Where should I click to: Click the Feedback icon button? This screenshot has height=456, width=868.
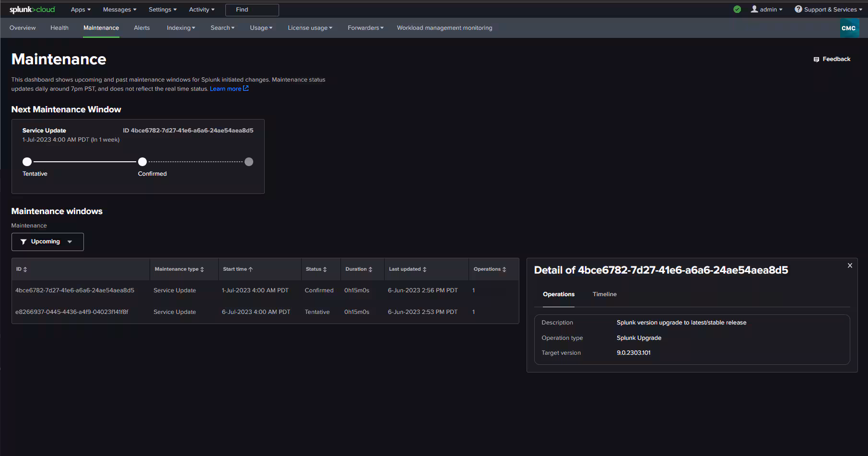tap(816, 60)
